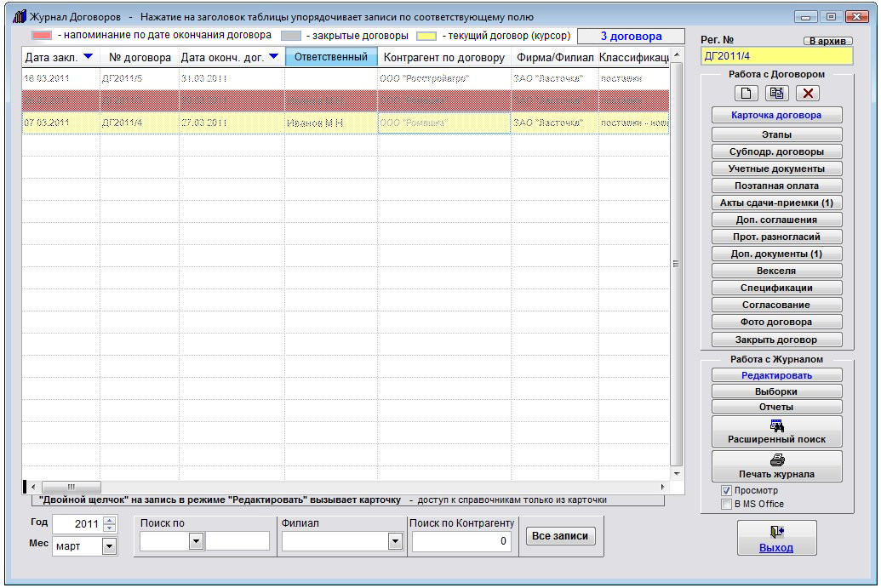Screen dimensions: 881x588
Task: Expand the Поиск по dropdown
Action: [196, 541]
